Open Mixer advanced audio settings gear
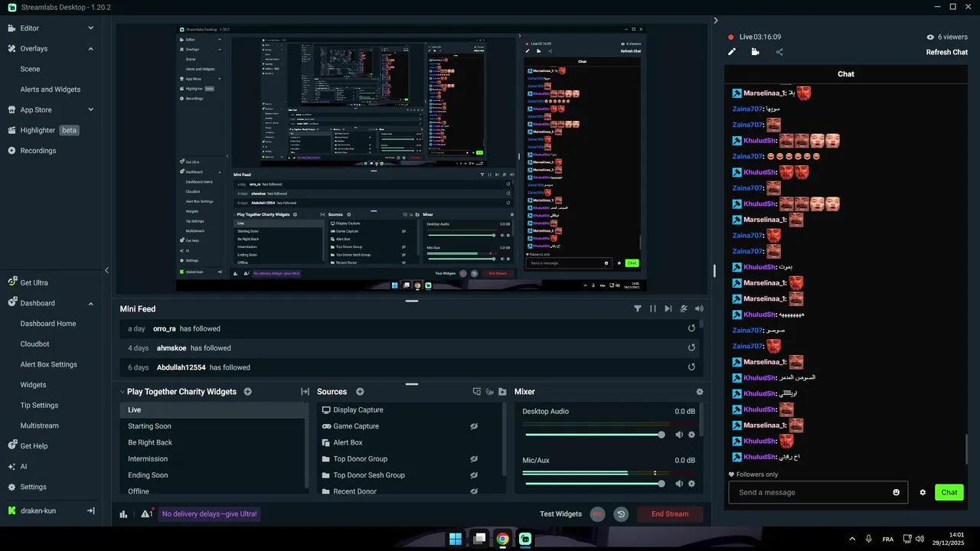Image resolution: width=980 pixels, height=551 pixels. [x=699, y=392]
